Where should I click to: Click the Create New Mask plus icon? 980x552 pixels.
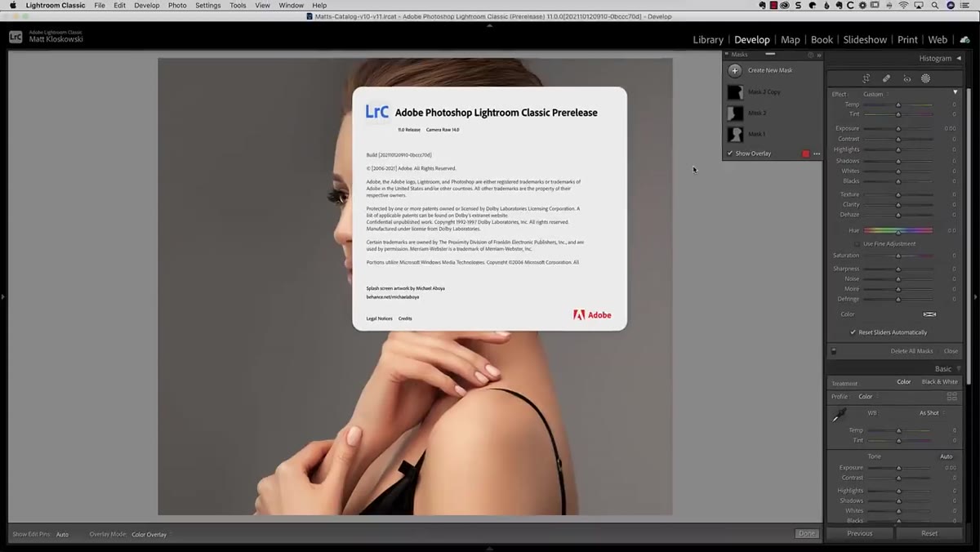pos(735,70)
